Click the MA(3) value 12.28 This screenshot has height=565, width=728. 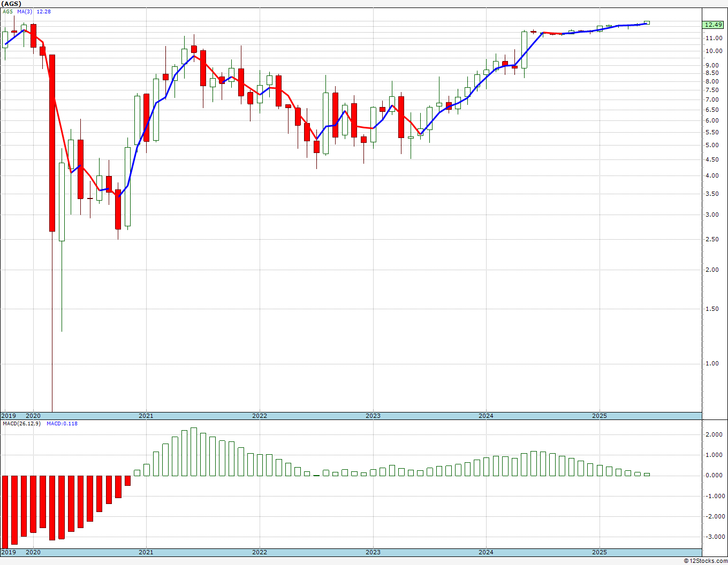pos(44,11)
